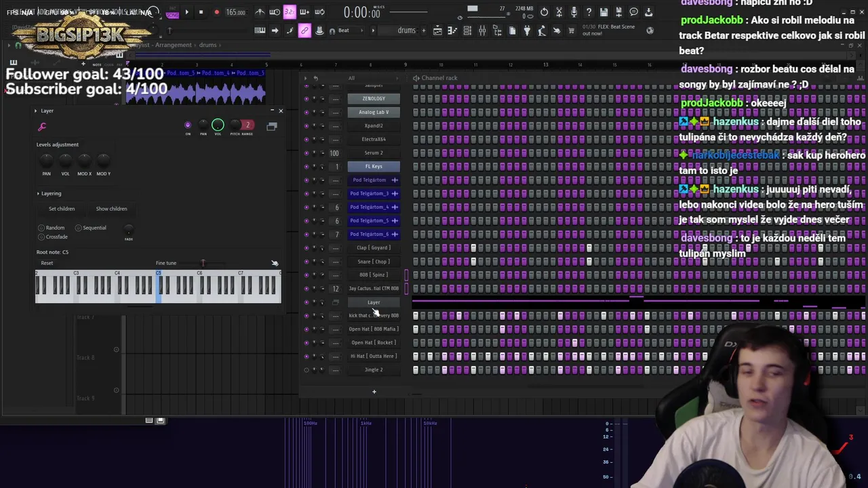
Task: Stop playback in the transport bar
Action: (201, 12)
